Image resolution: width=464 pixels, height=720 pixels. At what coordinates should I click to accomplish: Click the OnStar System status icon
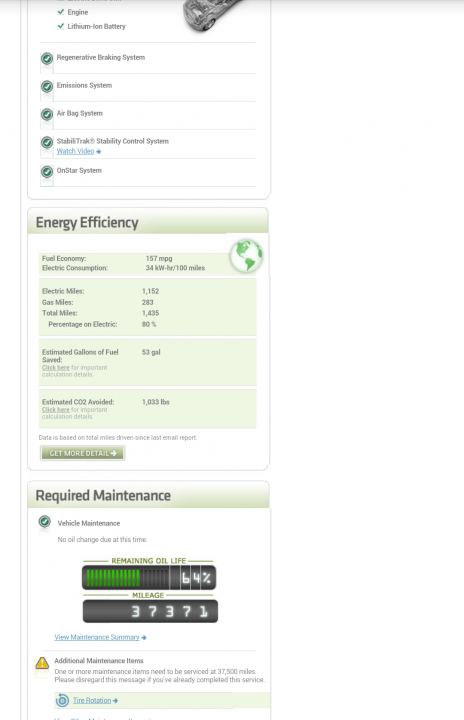point(46,172)
